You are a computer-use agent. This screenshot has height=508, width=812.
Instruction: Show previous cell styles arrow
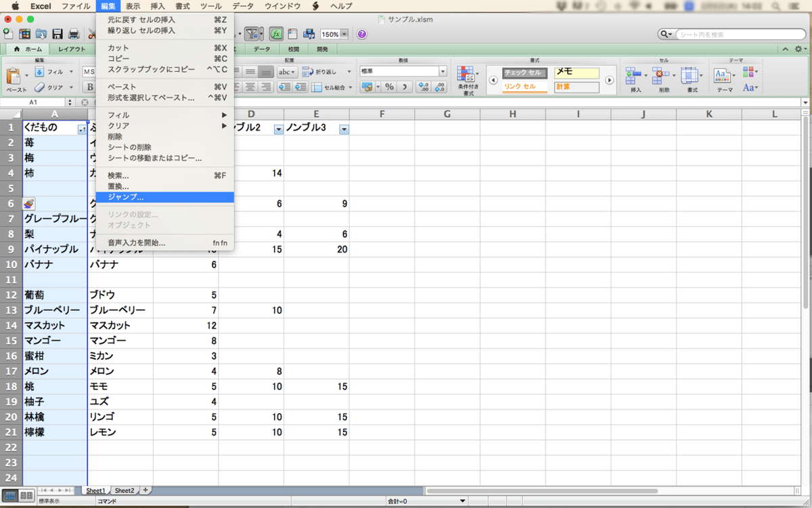(x=493, y=80)
